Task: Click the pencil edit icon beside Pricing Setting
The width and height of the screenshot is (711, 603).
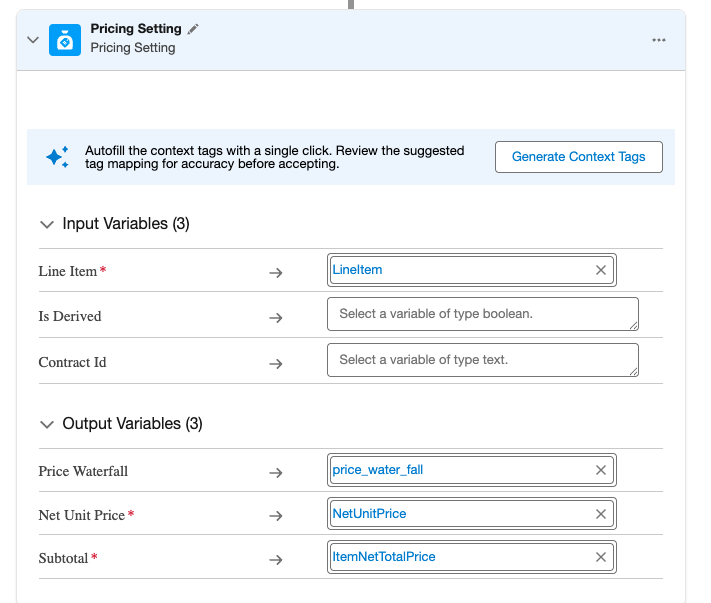Action: point(193,29)
